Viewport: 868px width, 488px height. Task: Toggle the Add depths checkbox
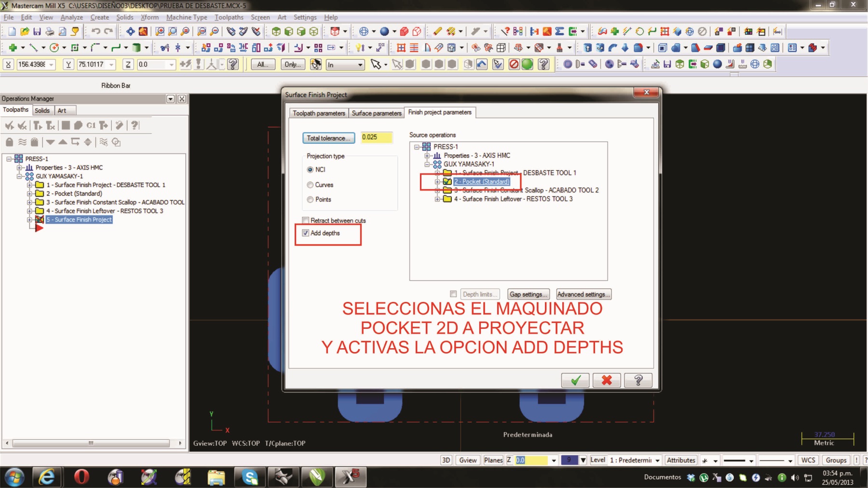point(305,233)
